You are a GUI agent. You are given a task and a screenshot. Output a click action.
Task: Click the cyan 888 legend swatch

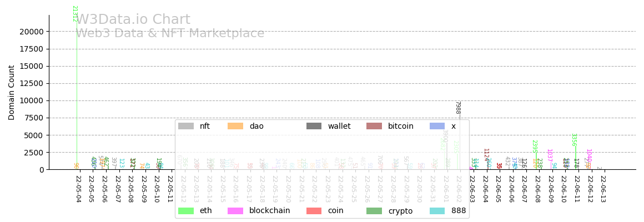437,211
